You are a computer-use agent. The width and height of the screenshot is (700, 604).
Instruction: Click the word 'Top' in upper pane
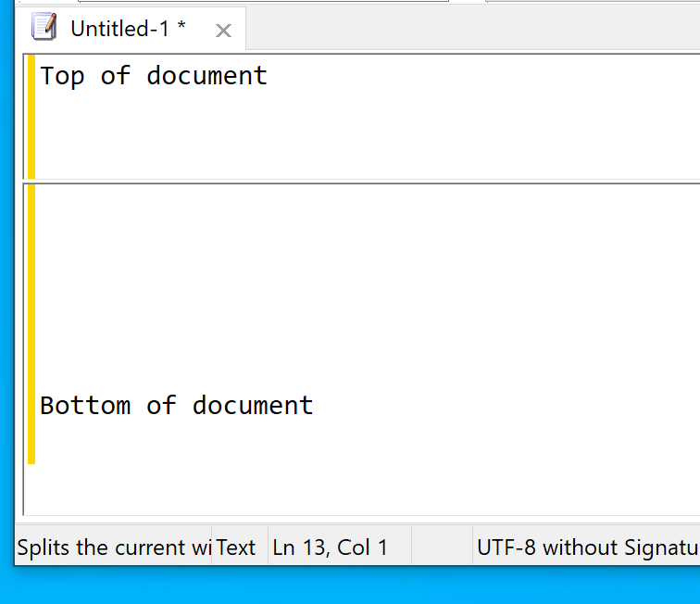[62, 76]
